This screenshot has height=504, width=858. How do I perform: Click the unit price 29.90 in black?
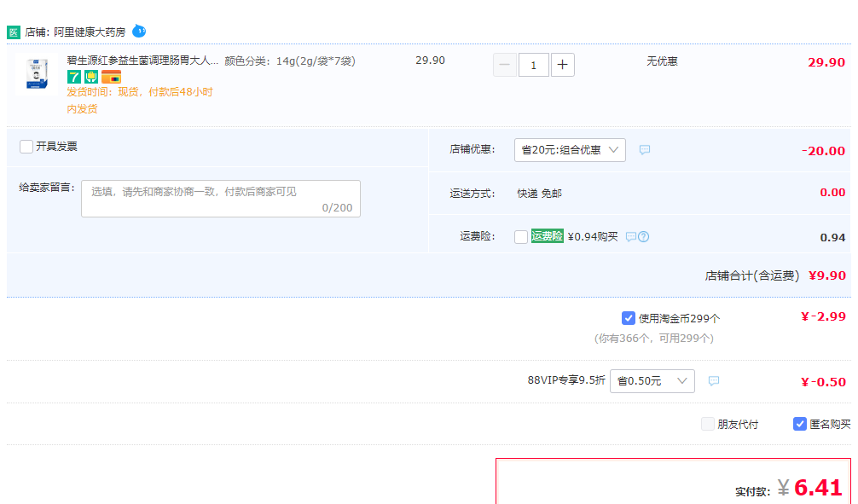(430, 61)
